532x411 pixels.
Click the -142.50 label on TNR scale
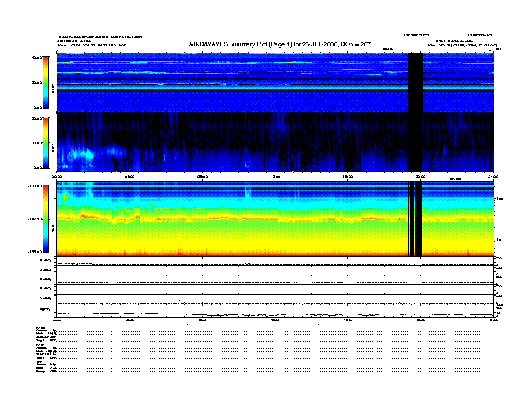35,219
